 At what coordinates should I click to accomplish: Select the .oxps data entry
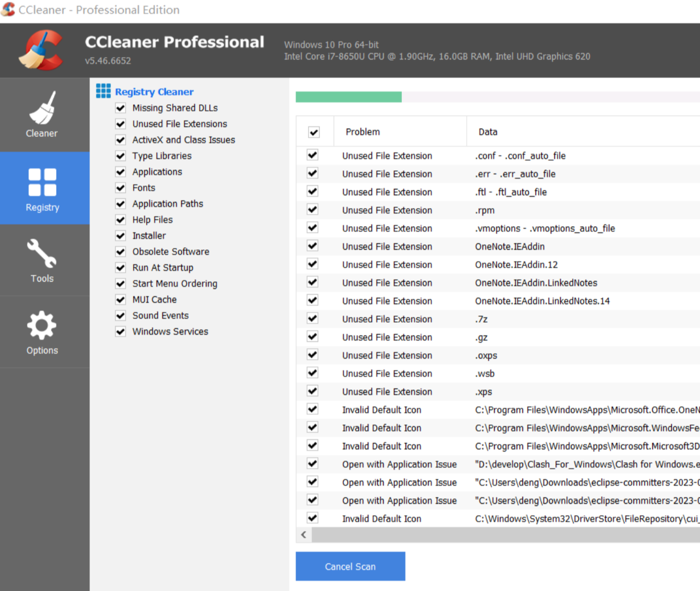(486, 356)
